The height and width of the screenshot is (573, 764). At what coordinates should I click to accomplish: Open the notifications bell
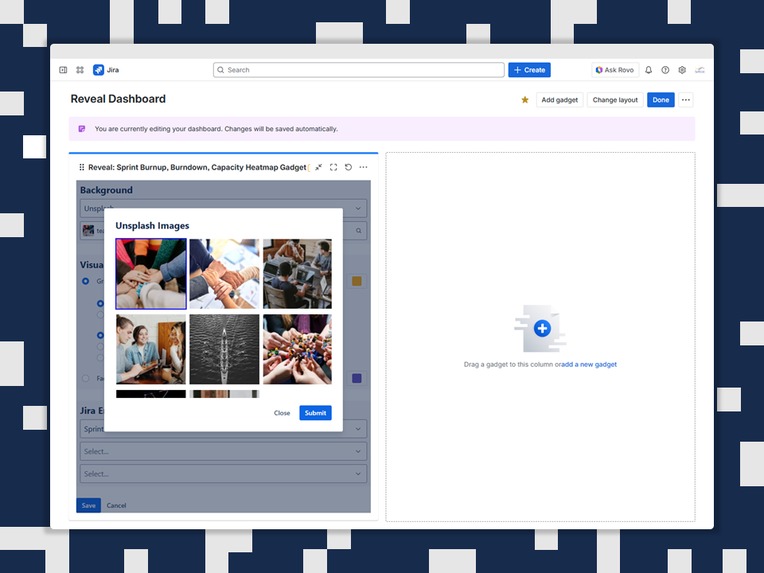pos(649,70)
